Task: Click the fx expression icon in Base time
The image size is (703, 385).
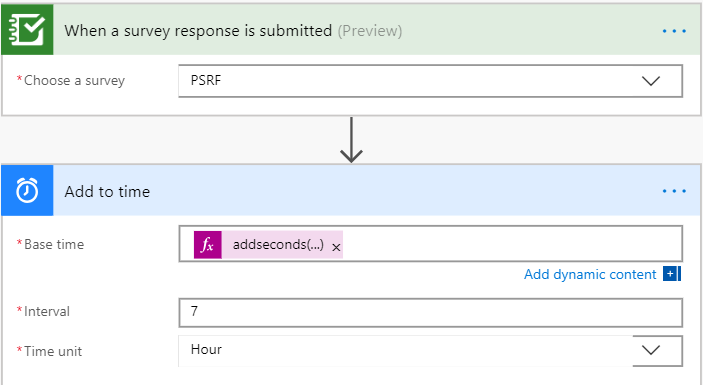Action: 208,245
